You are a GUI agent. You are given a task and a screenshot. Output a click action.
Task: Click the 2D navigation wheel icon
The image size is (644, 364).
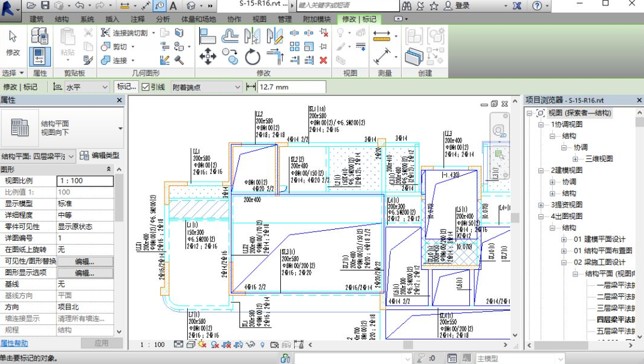pos(499,130)
